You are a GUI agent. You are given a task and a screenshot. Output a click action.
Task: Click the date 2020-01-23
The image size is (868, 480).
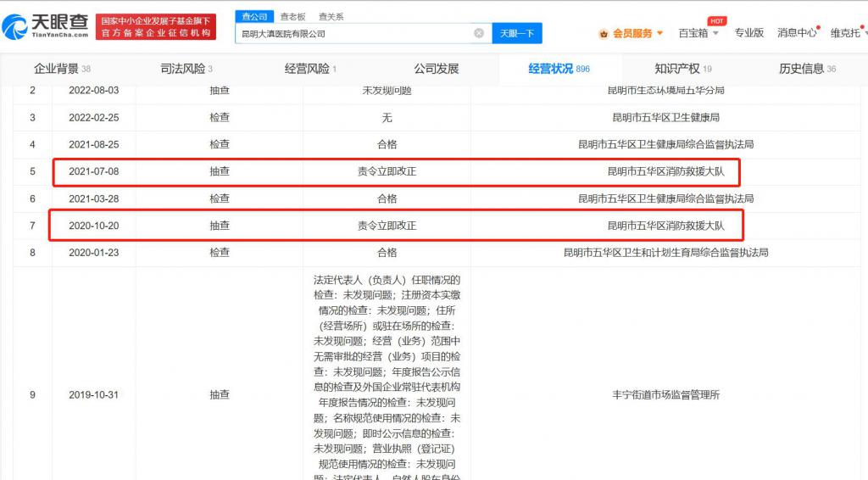pos(93,253)
